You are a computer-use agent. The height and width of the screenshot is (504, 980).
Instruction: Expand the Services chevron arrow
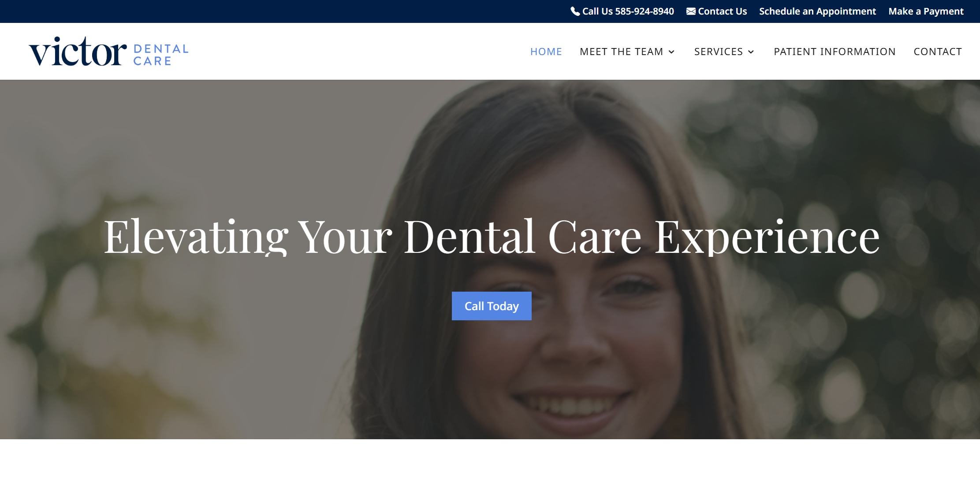click(x=751, y=52)
